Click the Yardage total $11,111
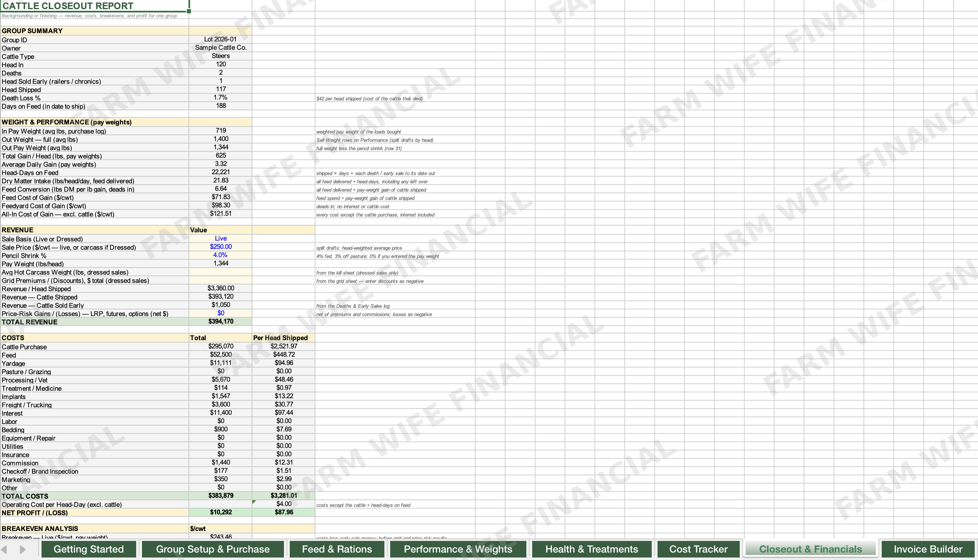Image resolution: width=978 pixels, height=560 pixels. click(x=220, y=363)
